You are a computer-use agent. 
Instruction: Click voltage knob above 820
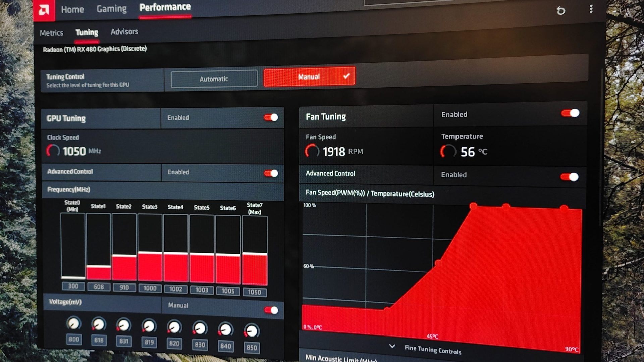[x=174, y=327]
